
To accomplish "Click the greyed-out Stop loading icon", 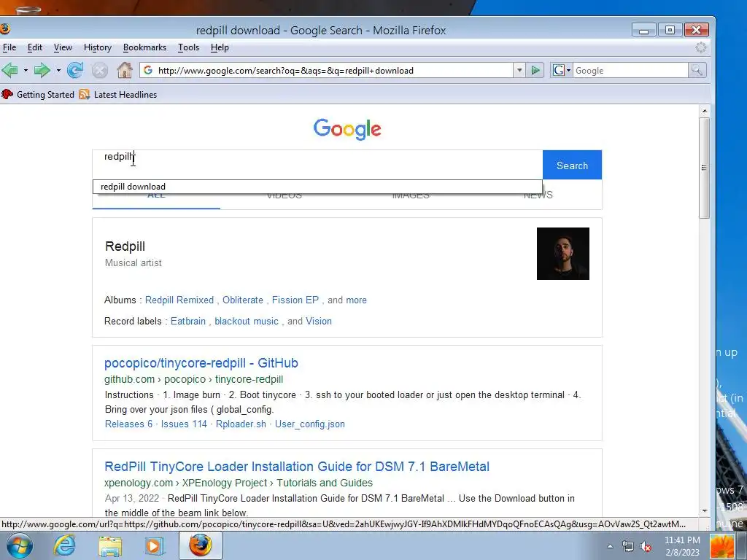I will click(x=99, y=71).
